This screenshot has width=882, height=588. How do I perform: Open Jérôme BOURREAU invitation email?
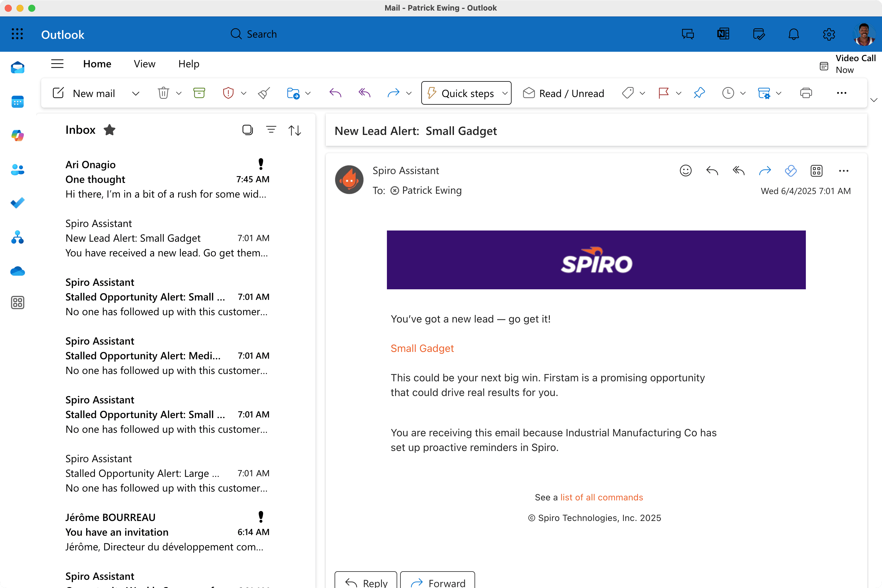(x=167, y=532)
